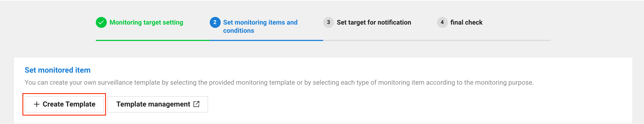Click the gray background left of step indicator
This screenshot has height=124, width=644.
(x=47, y=25)
